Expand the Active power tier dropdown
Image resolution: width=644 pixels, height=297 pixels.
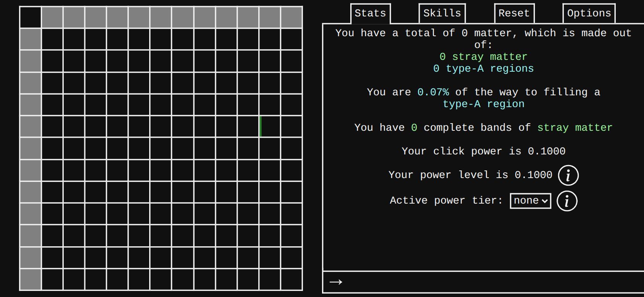(530, 201)
